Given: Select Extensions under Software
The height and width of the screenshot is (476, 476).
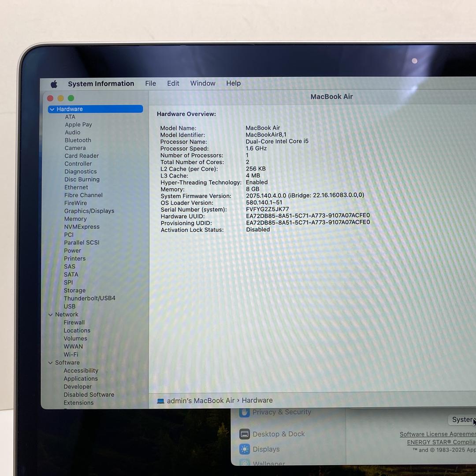Looking at the screenshot, I should pos(78,403).
